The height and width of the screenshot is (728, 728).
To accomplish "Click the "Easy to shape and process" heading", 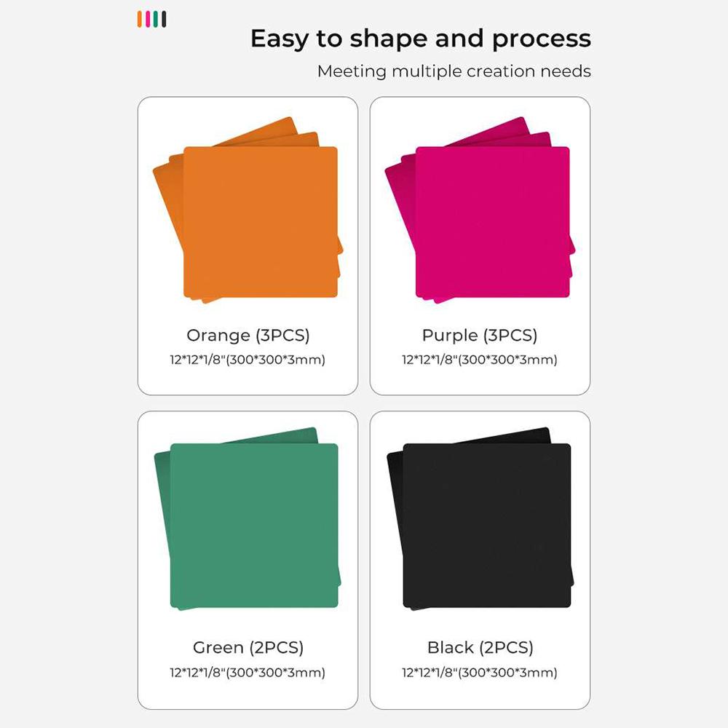I will click(x=420, y=39).
